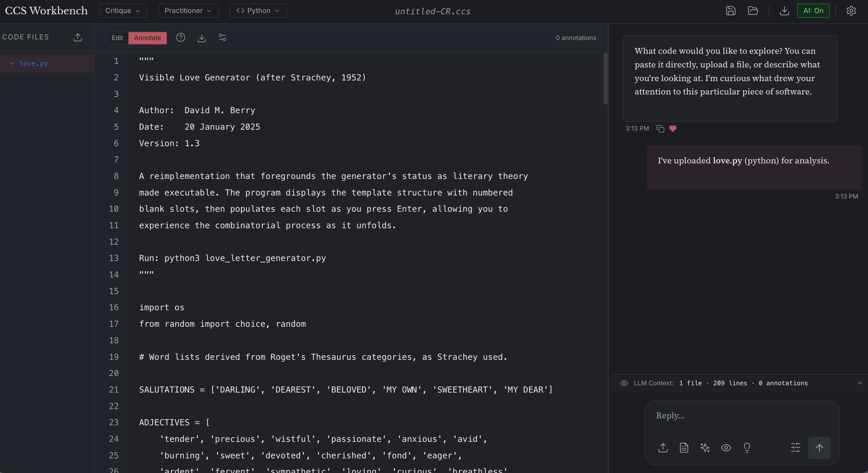Click the download annotations icon in editor toolbar

(x=202, y=38)
